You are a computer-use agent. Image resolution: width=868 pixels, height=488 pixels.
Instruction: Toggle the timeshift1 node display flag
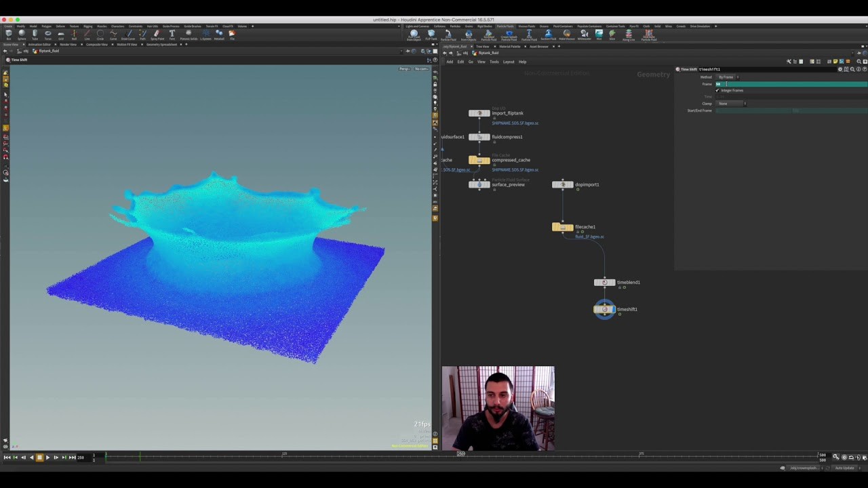click(x=614, y=309)
